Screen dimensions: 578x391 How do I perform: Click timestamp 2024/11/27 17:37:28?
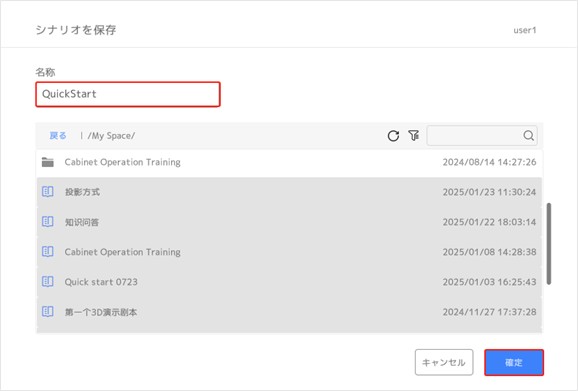click(x=490, y=312)
